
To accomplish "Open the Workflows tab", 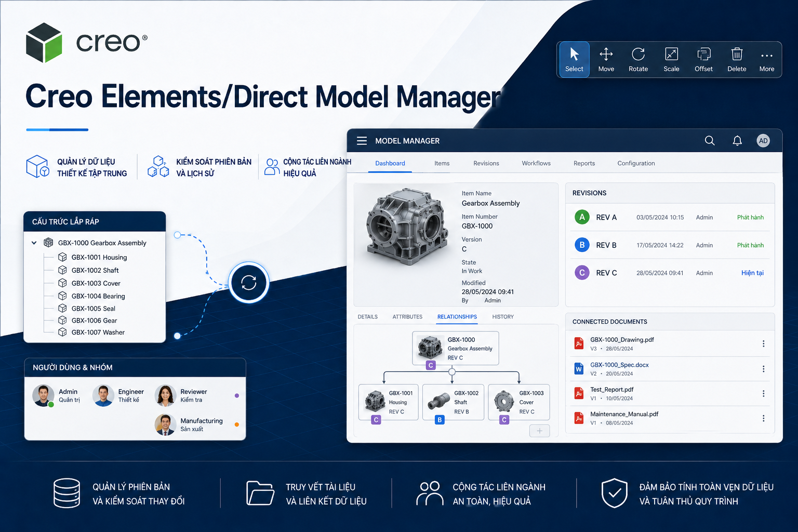I will [x=536, y=163].
